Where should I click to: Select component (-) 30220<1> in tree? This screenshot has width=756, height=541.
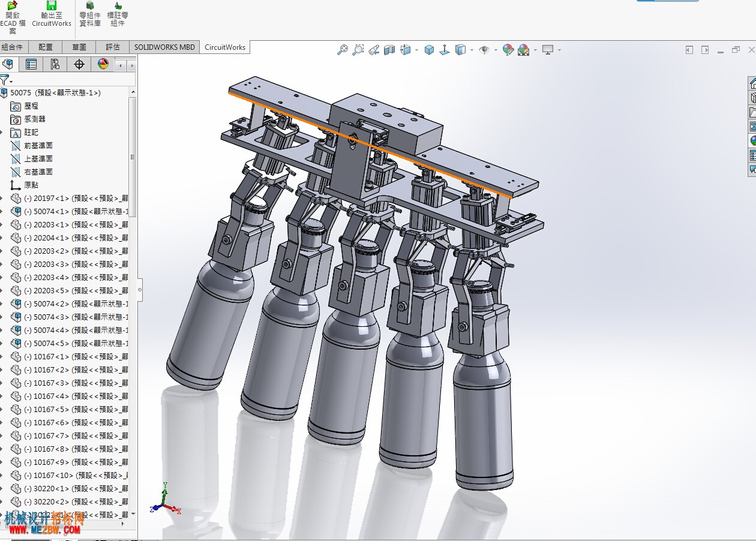[70, 489]
